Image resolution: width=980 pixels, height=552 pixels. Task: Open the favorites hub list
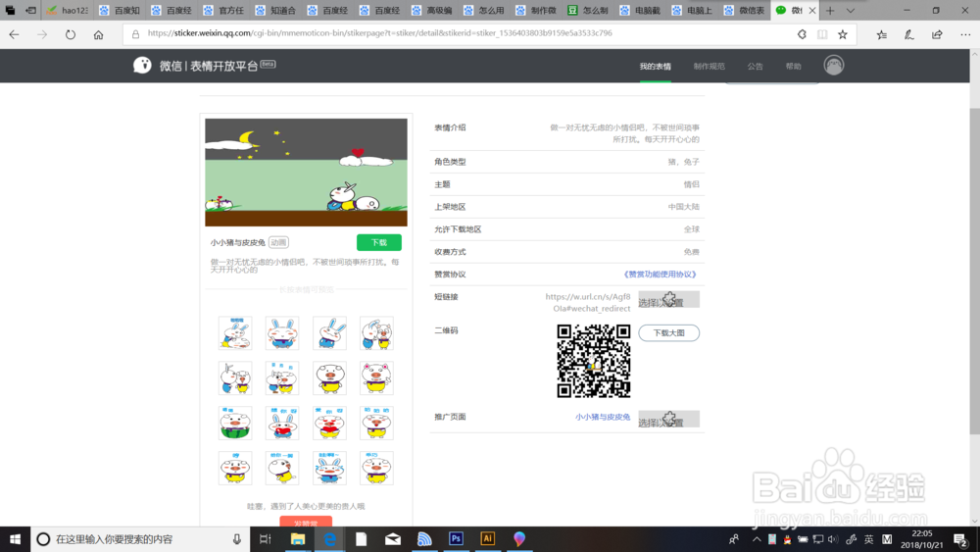point(881,35)
